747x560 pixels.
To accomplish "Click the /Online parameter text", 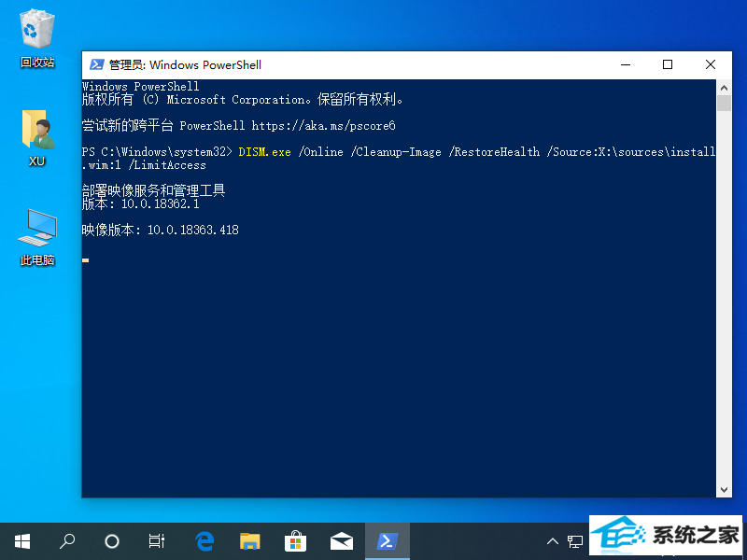I will pyautogui.click(x=320, y=152).
